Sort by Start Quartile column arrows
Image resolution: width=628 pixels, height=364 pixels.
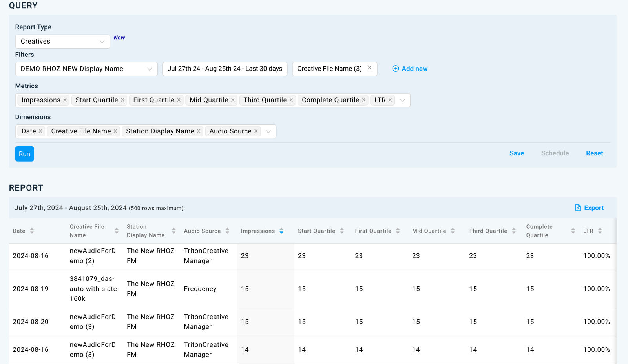click(342, 231)
